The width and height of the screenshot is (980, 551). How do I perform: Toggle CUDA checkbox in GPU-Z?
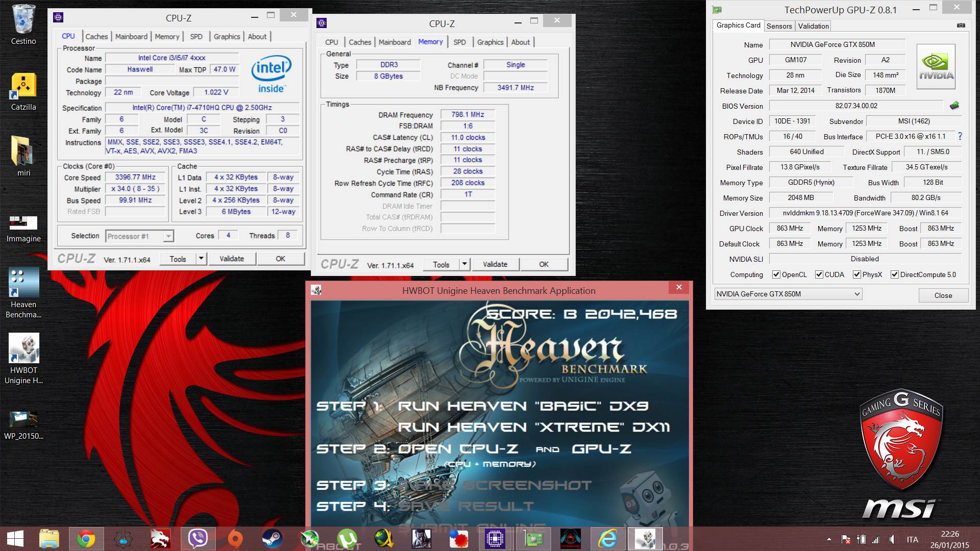pyautogui.click(x=819, y=274)
